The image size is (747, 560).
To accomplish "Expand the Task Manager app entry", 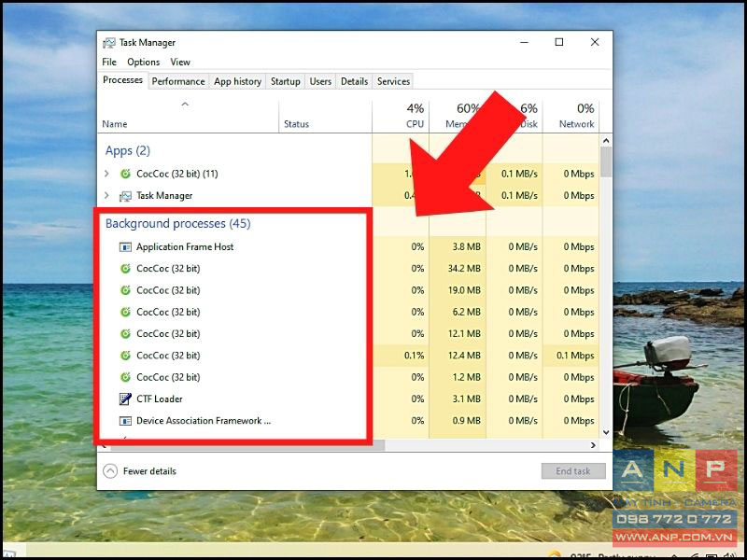I will 107,196.
